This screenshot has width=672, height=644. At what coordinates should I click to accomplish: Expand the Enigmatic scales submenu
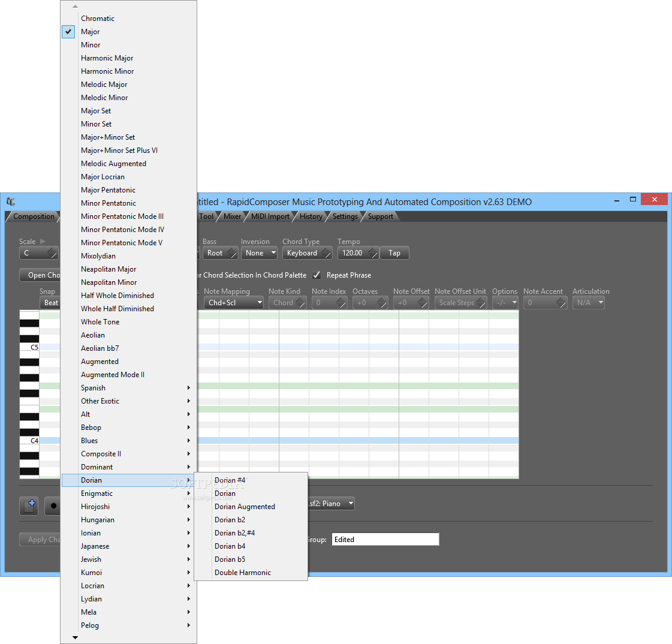[128, 493]
